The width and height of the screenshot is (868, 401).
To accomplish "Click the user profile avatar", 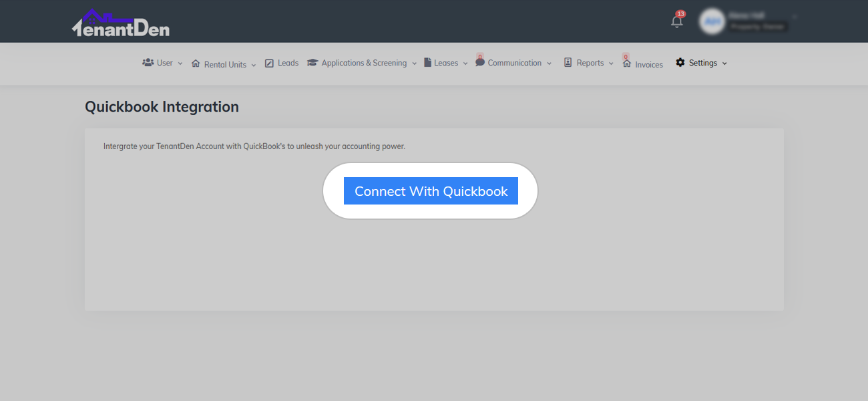I will coord(712,21).
